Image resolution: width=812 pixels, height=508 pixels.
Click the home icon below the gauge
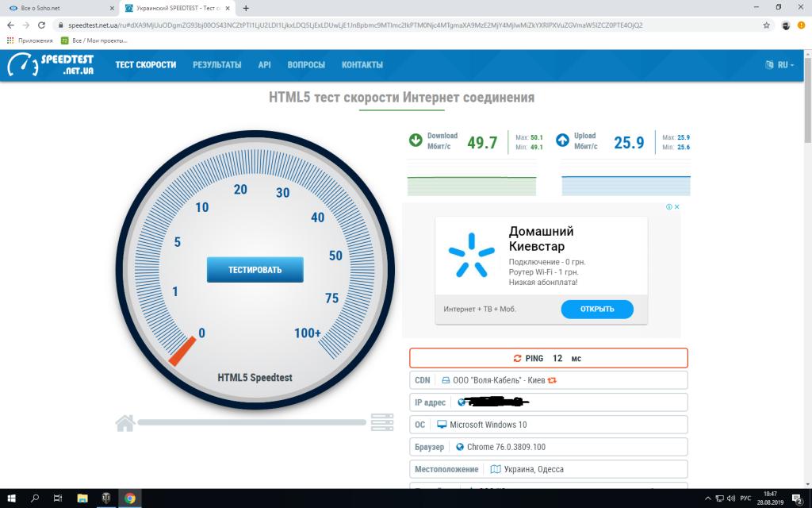coord(124,423)
